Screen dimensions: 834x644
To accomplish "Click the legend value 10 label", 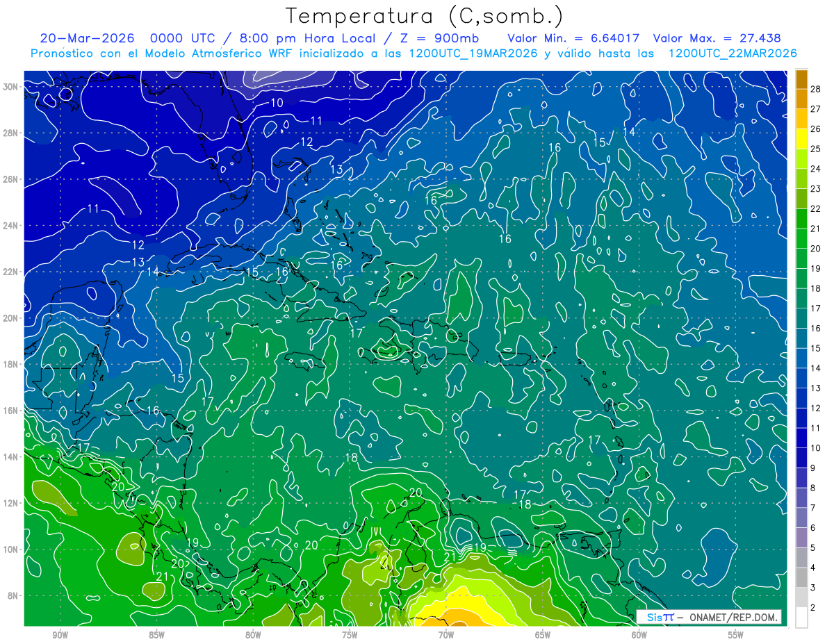I will pos(815,448).
